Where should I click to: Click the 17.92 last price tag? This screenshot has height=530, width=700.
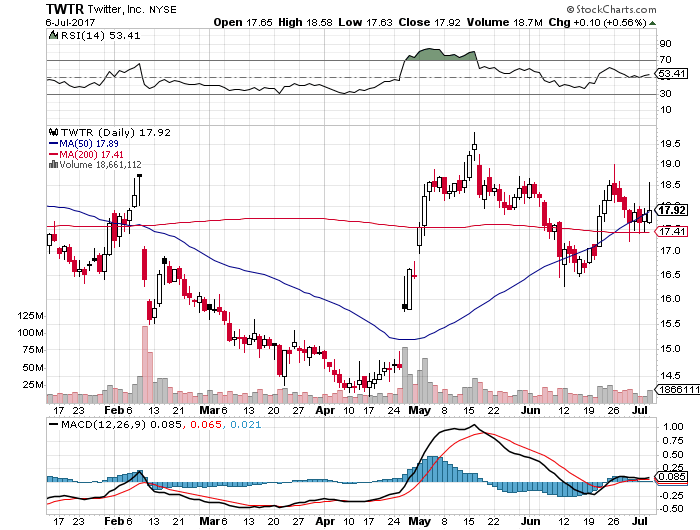[x=671, y=210]
